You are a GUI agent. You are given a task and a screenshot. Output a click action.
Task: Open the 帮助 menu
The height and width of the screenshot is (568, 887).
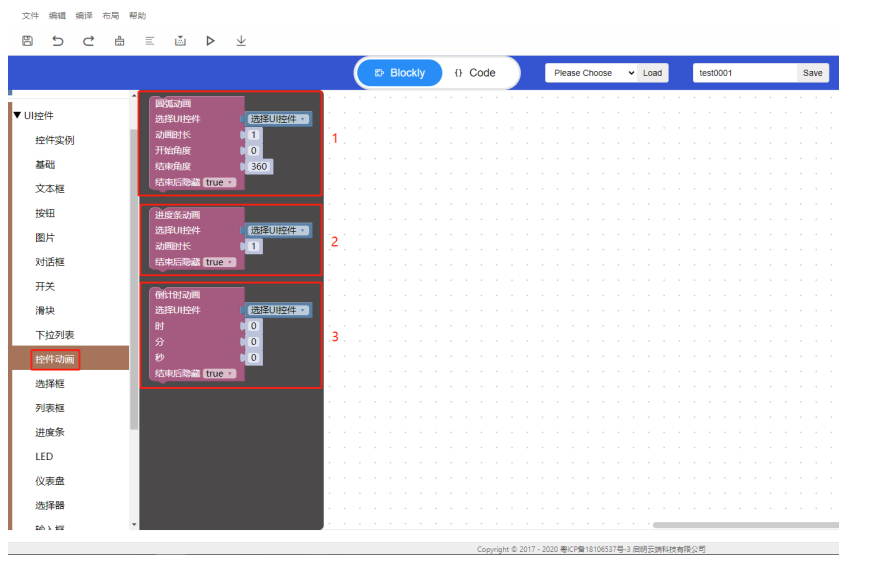pos(137,15)
